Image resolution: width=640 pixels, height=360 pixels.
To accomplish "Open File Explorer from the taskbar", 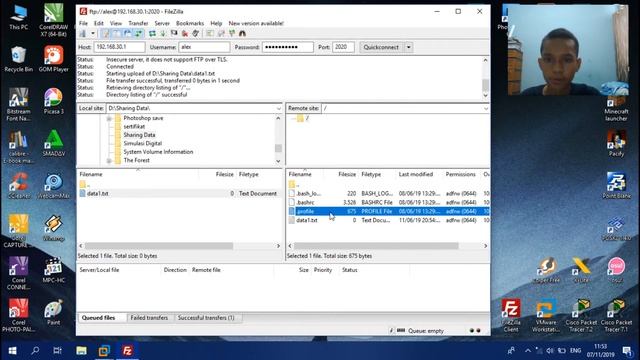I will [x=81, y=351].
